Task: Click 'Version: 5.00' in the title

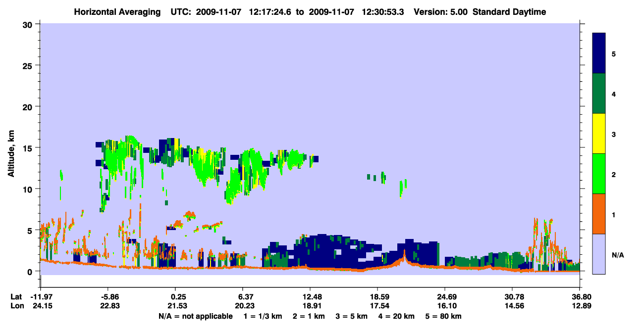Action: 441,12
